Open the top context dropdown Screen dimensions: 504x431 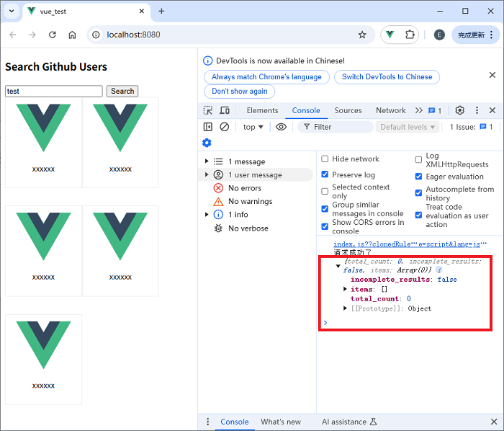[x=253, y=127]
